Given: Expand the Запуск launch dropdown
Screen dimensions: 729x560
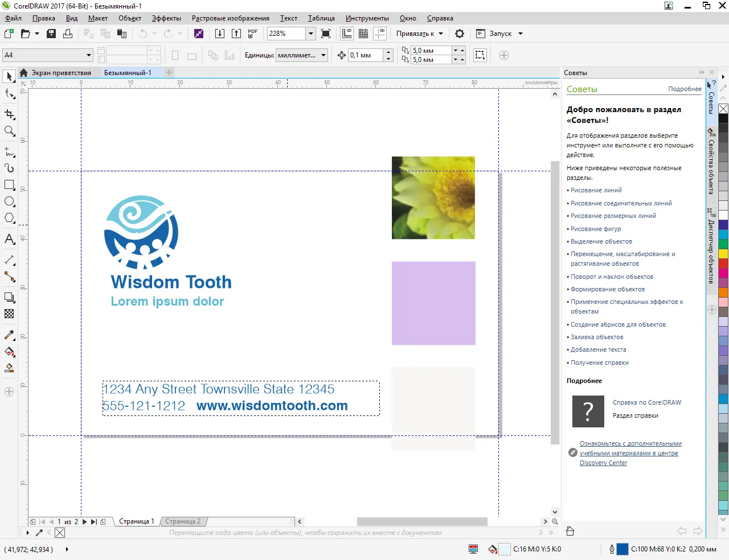Looking at the screenshot, I should [x=520, y=34].
